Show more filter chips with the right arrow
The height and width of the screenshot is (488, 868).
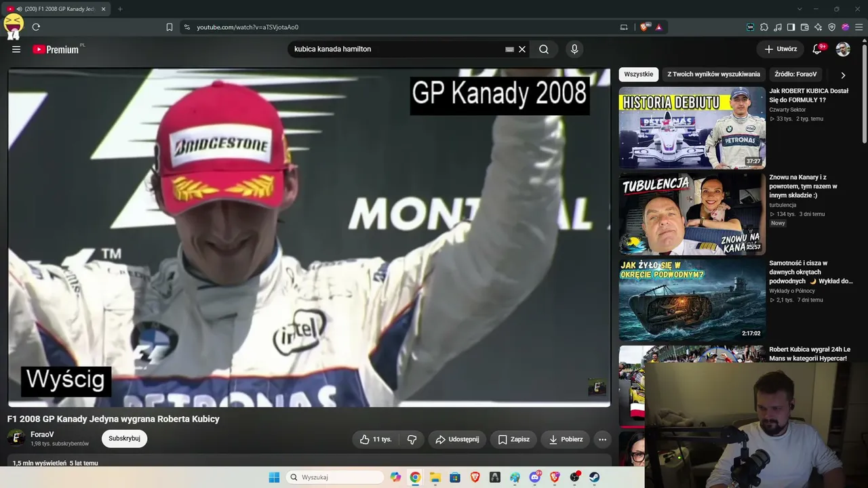[x=843, y=75]
